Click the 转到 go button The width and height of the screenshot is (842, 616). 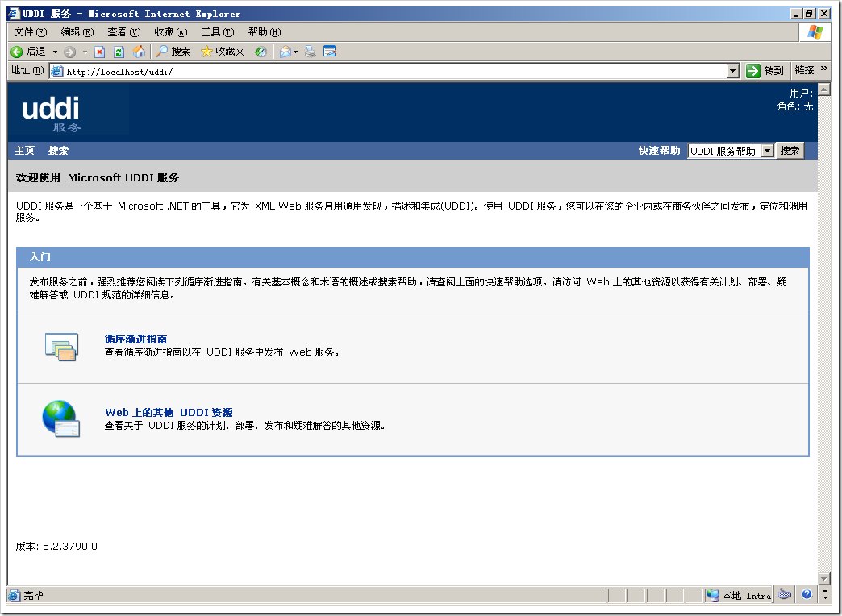(765, 70)
